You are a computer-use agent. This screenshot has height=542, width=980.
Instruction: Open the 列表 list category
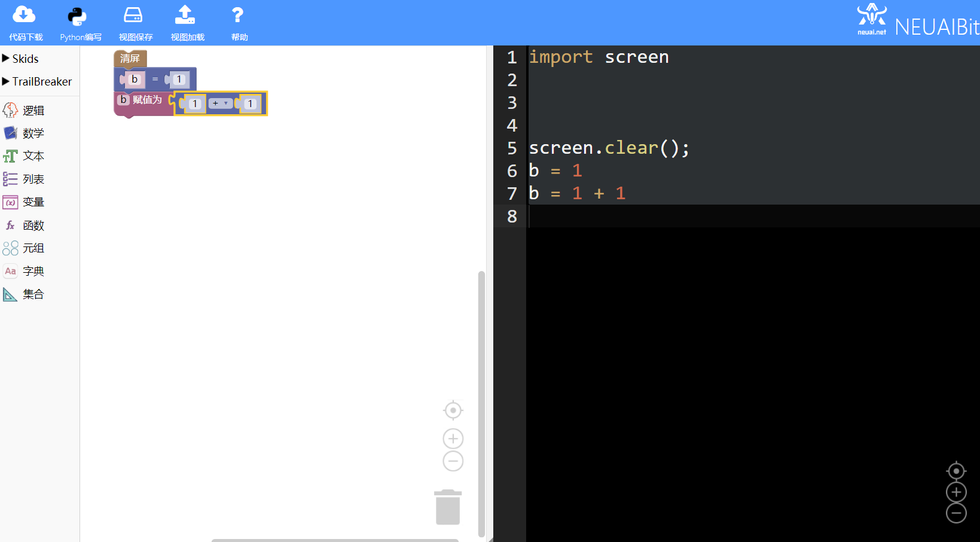[24, 179]
